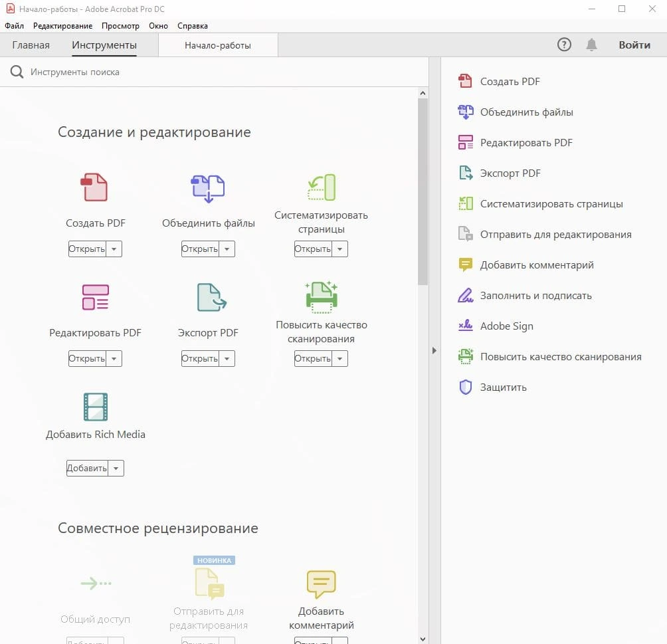Switch to the Инструменты tab
667x644 pixels.
tap(104, 45)
